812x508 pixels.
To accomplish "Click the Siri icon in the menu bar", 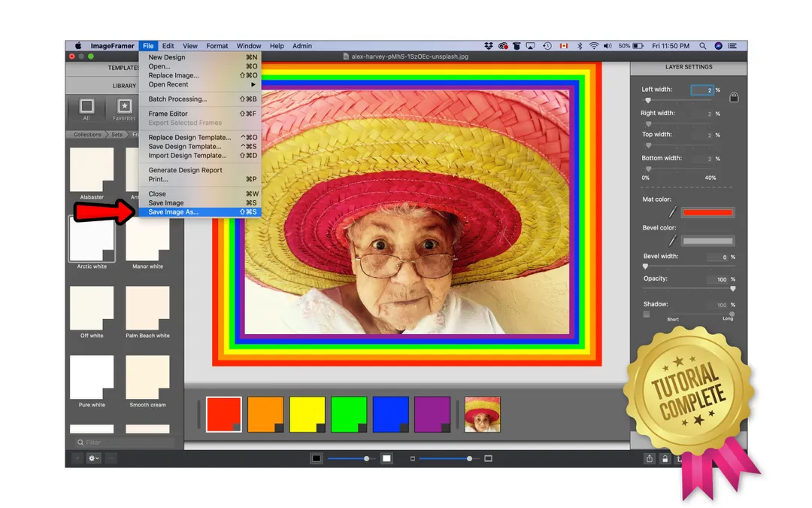I will click(x=718, y=46).
